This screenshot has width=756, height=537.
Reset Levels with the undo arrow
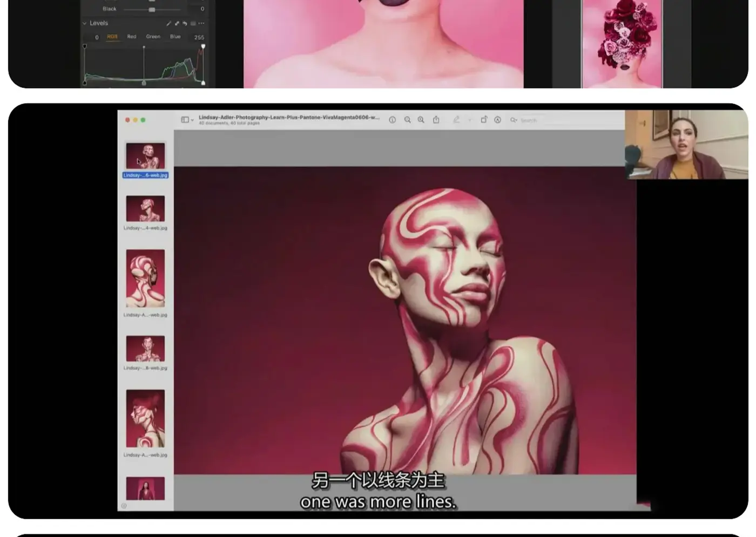pos(185,23)
